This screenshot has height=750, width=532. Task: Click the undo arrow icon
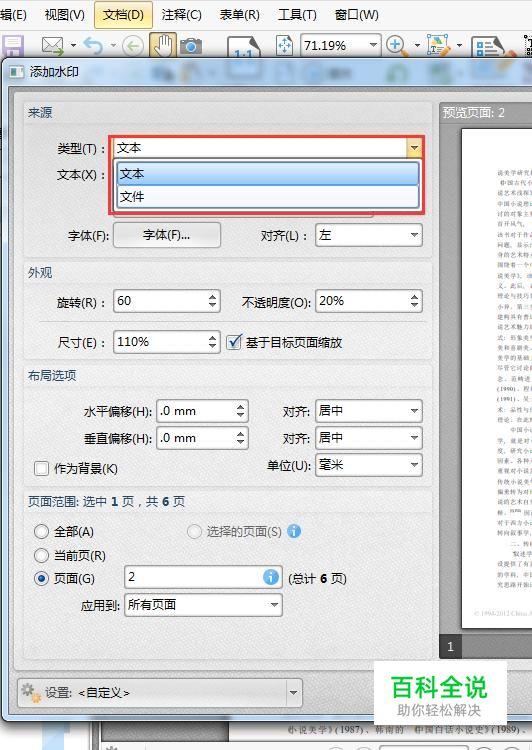pyautogui.click(x=93, y=46)
